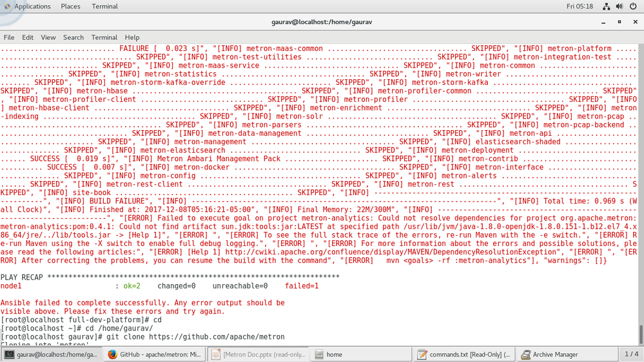
Task: Click the network status icon
Action: (606, 6)
